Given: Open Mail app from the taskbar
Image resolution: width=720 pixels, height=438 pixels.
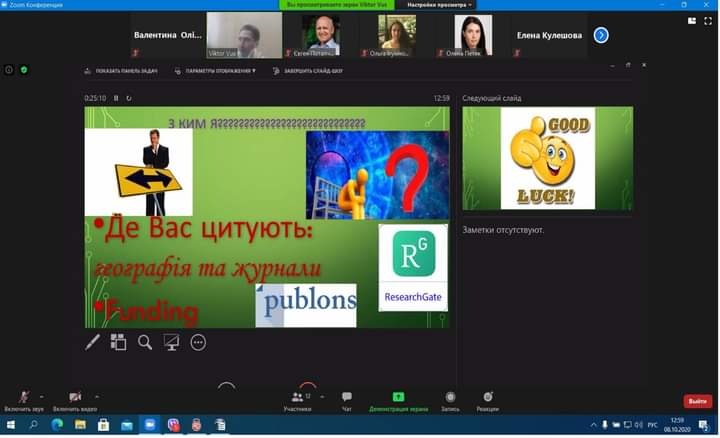Looking at the screenshot, I should (x=127, y=425).
